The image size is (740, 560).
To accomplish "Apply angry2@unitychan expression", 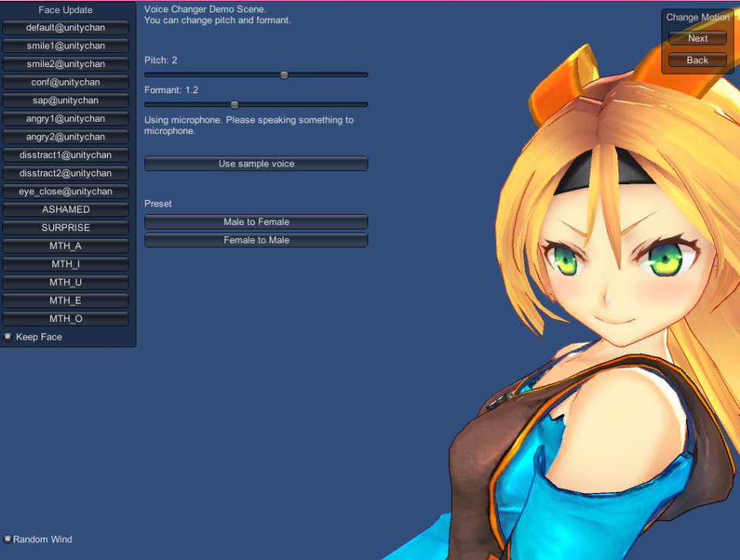I will (x=66, y=137).
